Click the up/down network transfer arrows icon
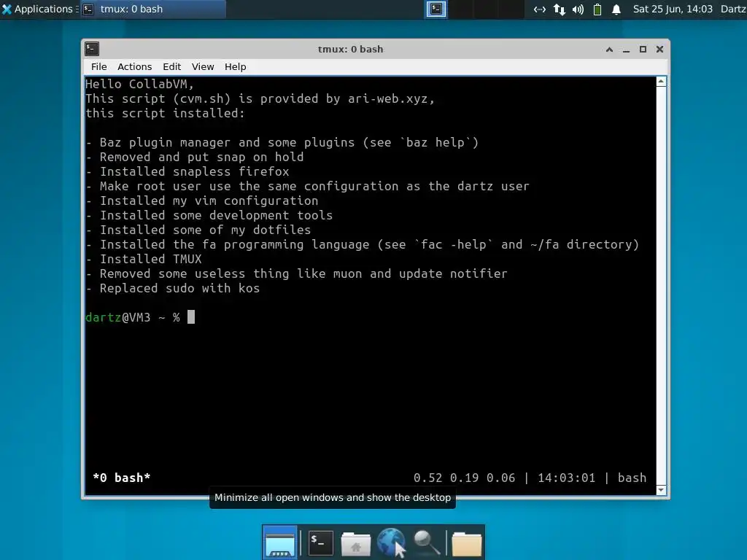747x560 pixels. pyautogui.click(x=560, y=9)
